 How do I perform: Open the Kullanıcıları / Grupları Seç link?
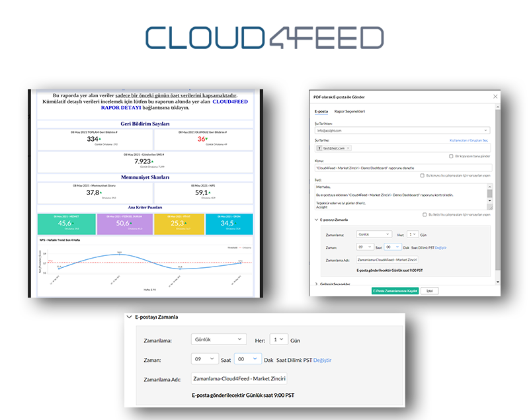point(469,140)
